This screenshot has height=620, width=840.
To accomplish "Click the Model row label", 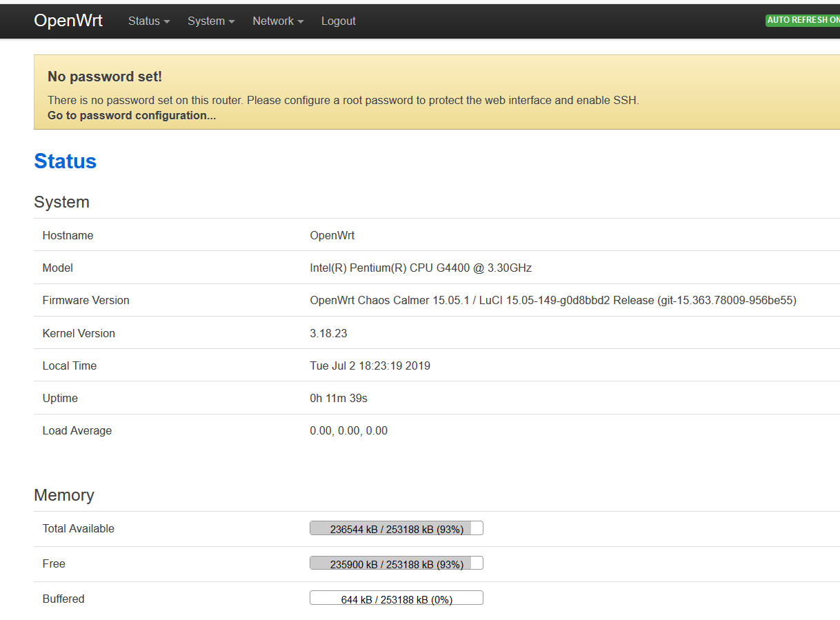I will click(58, 268).
